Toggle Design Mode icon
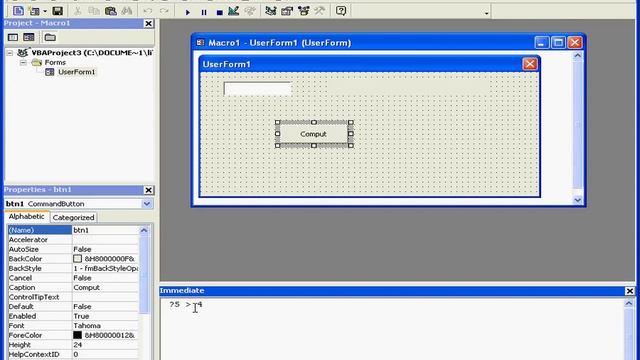 pyautogui.click(x=233, y=11)
